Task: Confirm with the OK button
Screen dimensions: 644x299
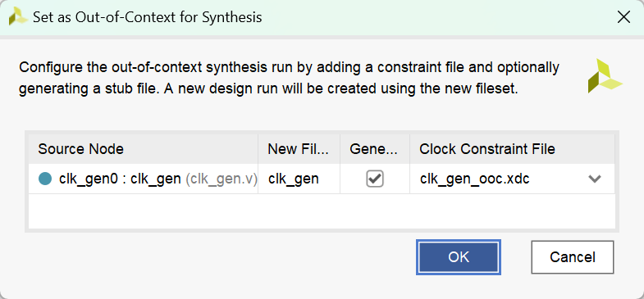Action: click(459, 257)
